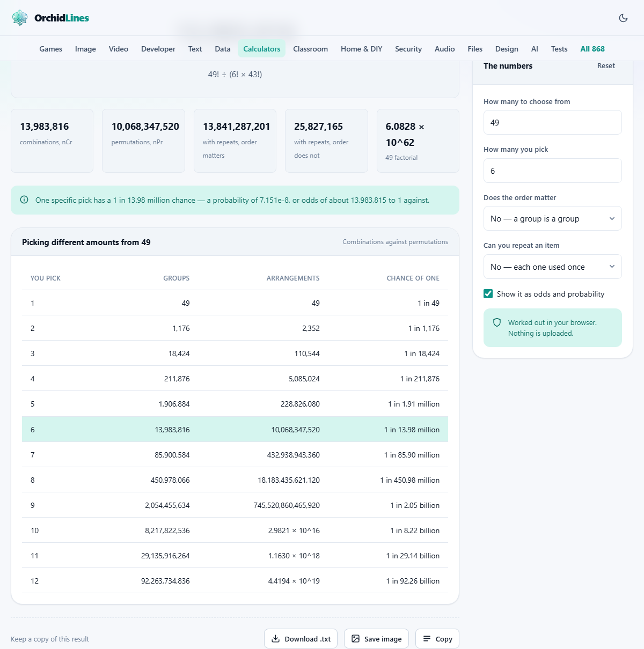This screenshot has width=644, height=649.
Task: Click the lines icon in the Copy button
Action: point(427,639)
